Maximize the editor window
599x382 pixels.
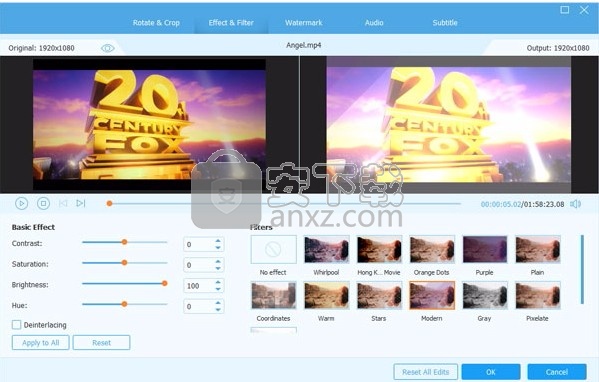[x=565, y=10]
